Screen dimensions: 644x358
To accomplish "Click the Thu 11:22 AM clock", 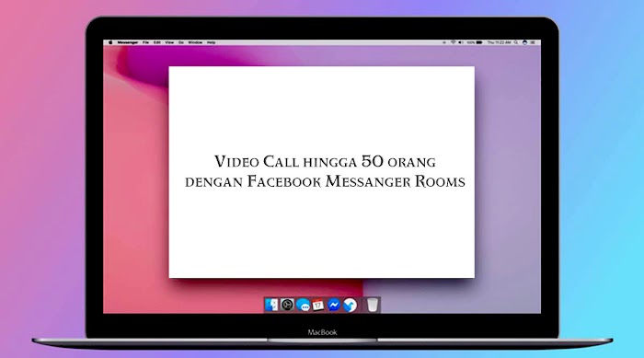I will tap(499, 42).
